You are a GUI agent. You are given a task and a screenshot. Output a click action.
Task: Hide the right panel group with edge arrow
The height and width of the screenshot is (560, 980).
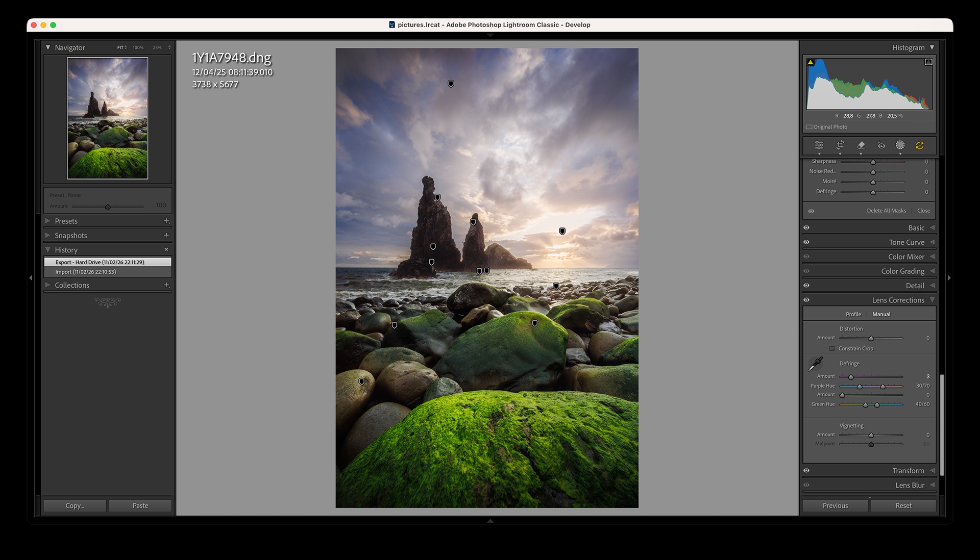click(x=949, y=278)
